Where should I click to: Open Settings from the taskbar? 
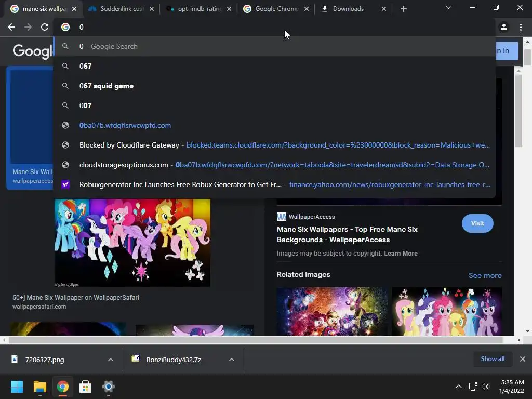pyautogui.click(x=108, y=387)
